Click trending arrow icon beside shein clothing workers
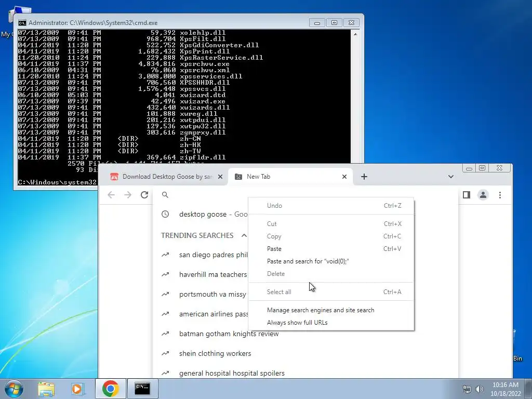The height and width of the screenshot is (399, 532). (x=165, y=353)
